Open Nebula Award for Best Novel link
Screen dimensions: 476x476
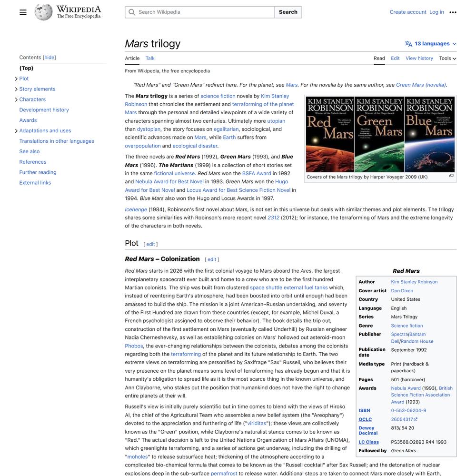[169, 181]
